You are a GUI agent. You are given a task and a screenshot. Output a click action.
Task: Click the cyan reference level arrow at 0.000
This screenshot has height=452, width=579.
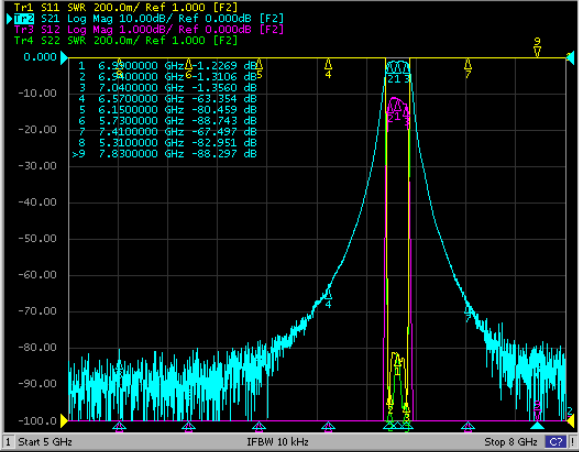tap(64, 58)
